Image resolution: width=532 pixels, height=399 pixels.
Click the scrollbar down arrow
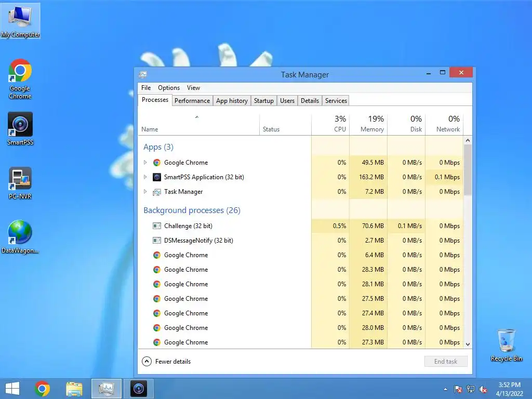(468, 344)
